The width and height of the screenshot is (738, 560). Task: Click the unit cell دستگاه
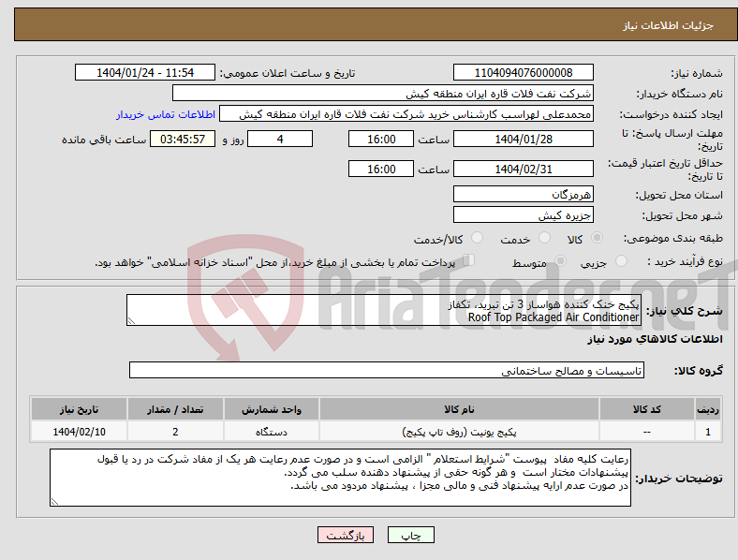pos(272,432)
